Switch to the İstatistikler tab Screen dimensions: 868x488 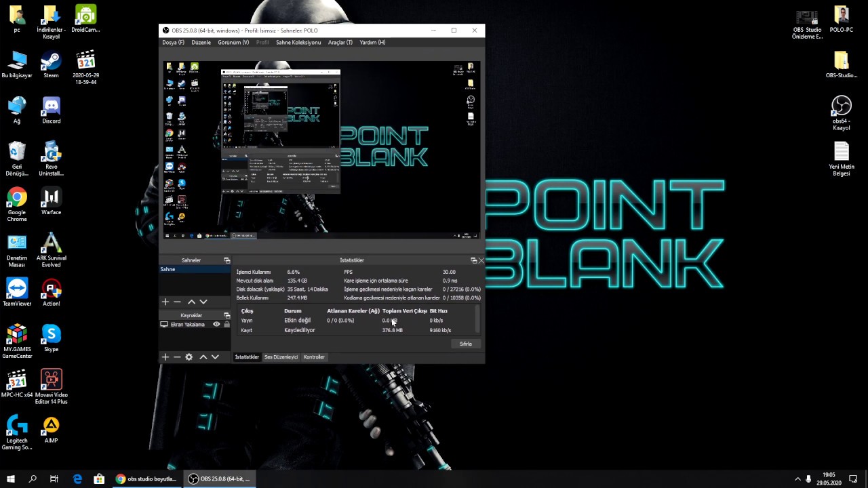[x=247, y=357]
